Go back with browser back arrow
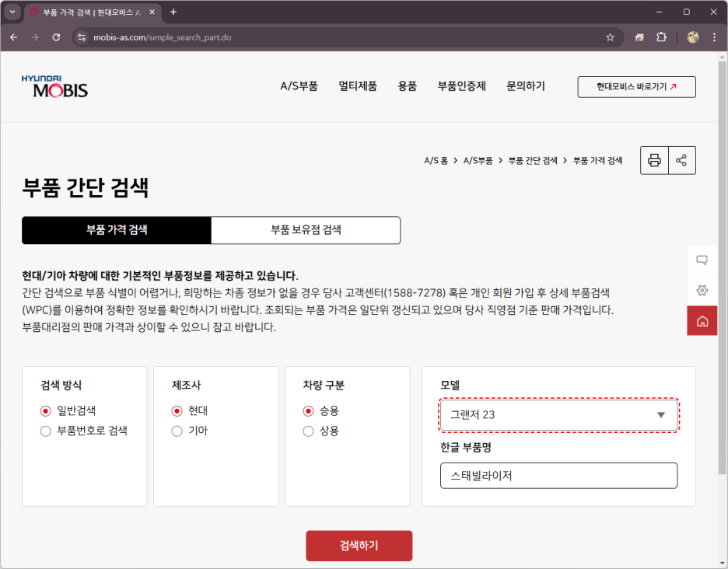The image size is (728, 569). [x=13, y=37]
